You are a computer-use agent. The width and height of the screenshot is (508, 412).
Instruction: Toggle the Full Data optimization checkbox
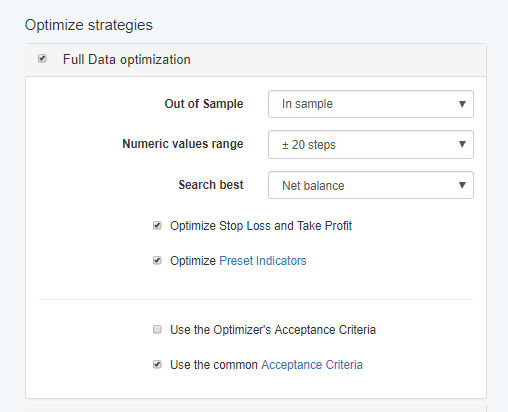tap(42, 59)
